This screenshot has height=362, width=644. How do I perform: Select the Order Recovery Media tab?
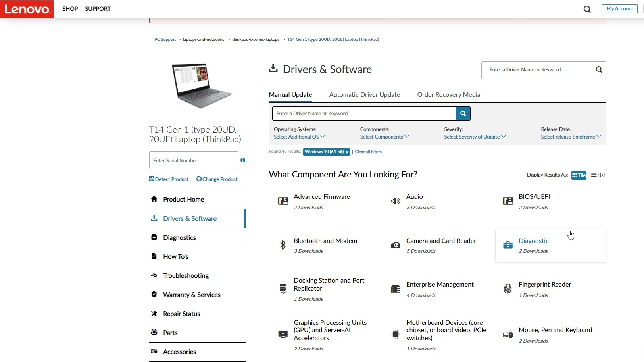click(x=449, y=95)
